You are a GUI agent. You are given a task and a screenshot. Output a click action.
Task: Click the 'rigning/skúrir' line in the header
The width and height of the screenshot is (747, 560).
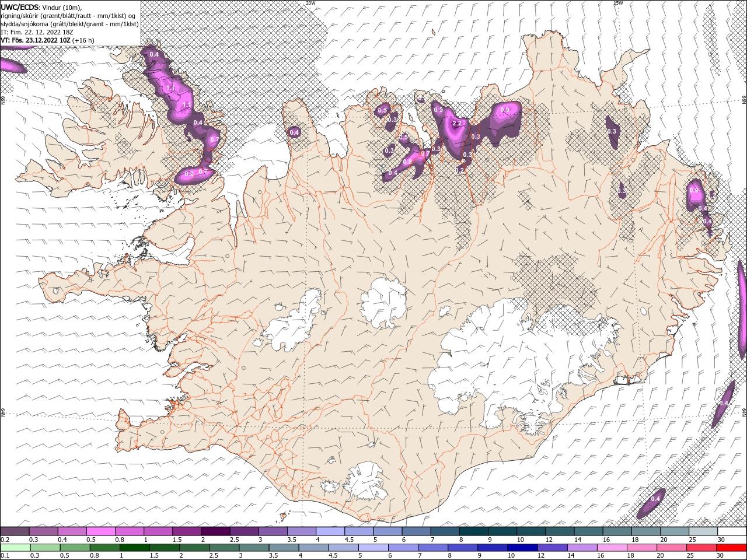click(69, 16)
